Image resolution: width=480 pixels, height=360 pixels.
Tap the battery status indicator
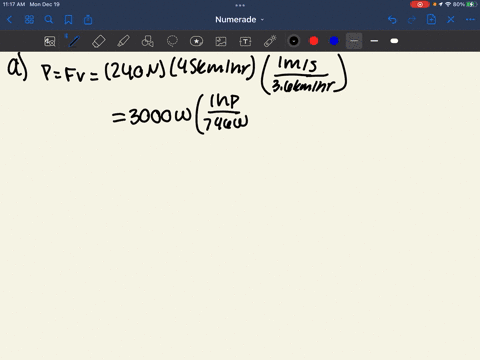coord(471,4)
